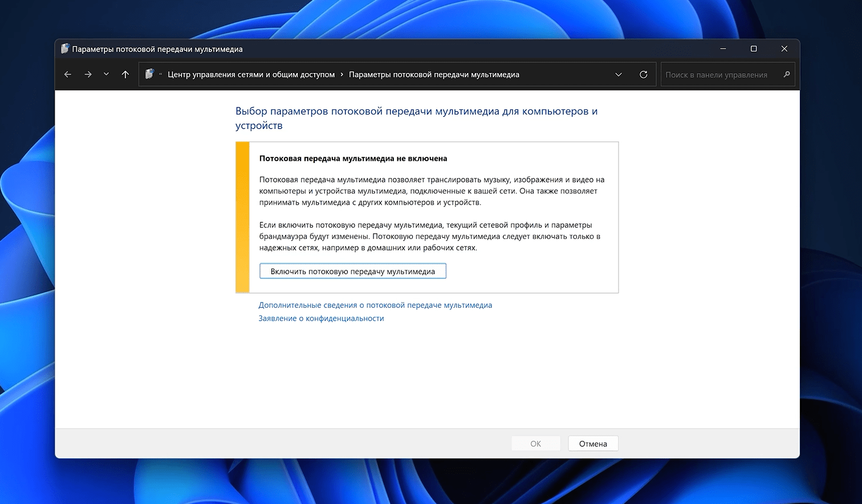Screen dimensions: 862x504
Task: Click the control panel icon in address bar
Action: [149, 74]
